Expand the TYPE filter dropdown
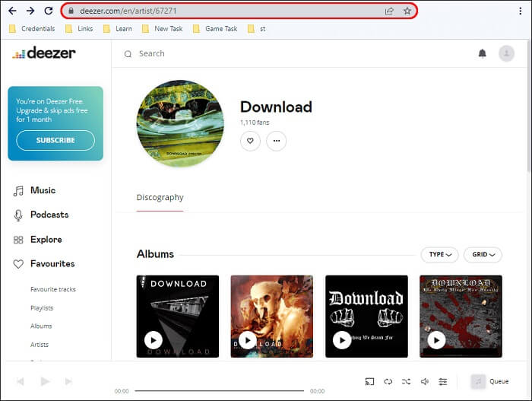Viewport: 532px width, 401px height. coord(440,254)
